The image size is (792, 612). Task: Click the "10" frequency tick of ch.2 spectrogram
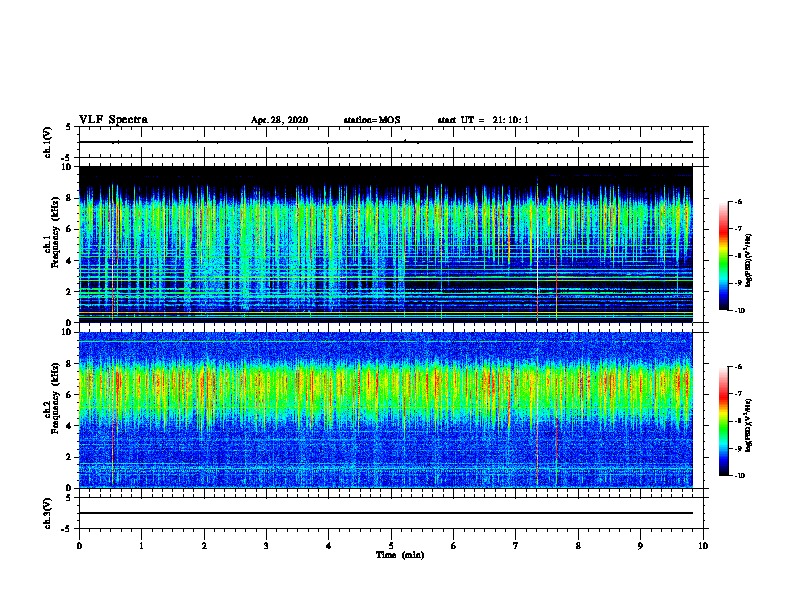pyautogui.click(x=66, y=332)
